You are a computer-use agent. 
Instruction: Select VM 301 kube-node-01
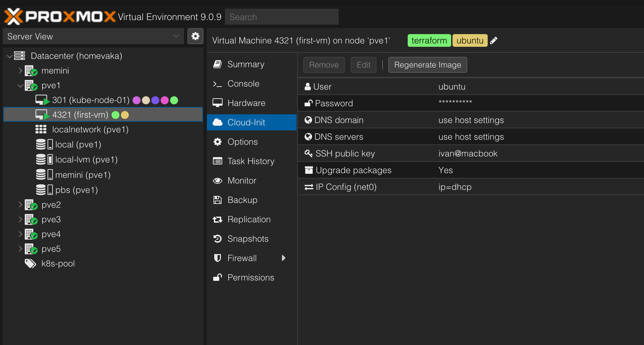pyautogui.click(x=91, y=100)
